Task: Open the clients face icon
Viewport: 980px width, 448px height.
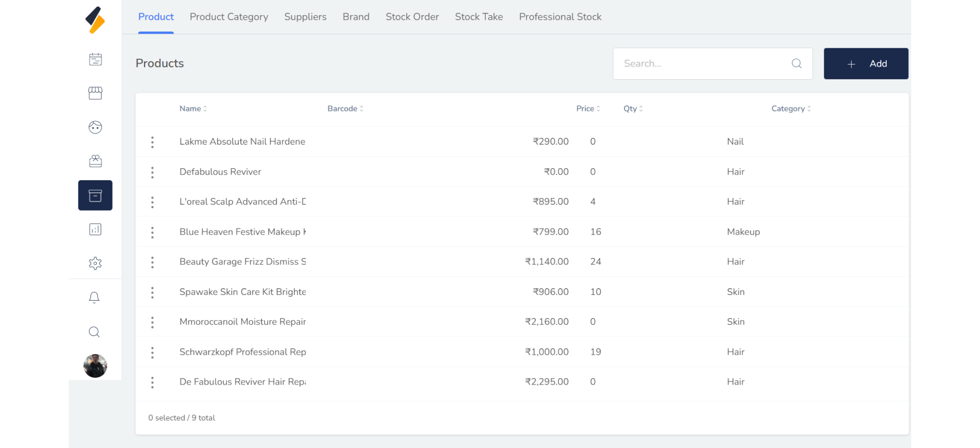Action: click(x=95, y=127)
